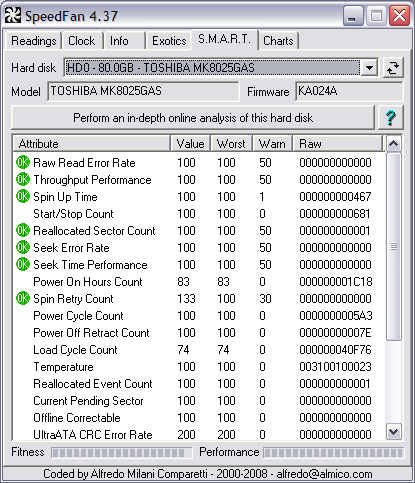Click the Model field TOSHIBA MK8025GAS
Image resolution: width=415 pixels, height=483 pixels.
[144, 91]
